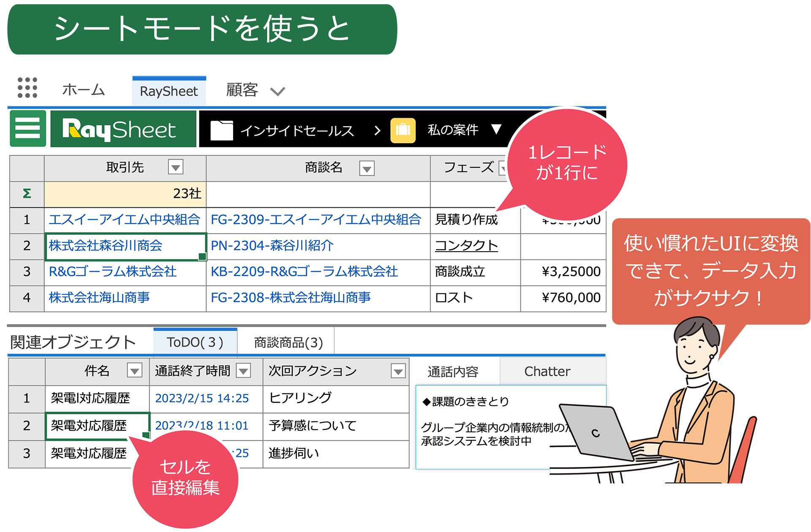Viewport: 811px width, 532px height.
Task: Open the 件名 column filter dropdown
Action: pyautogui.click(x=135, y=371)
